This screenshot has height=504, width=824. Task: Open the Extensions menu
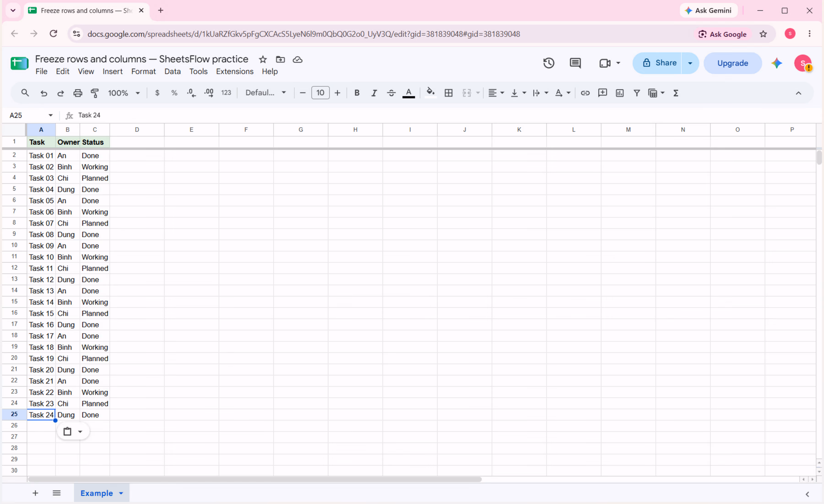click(234, 71)
